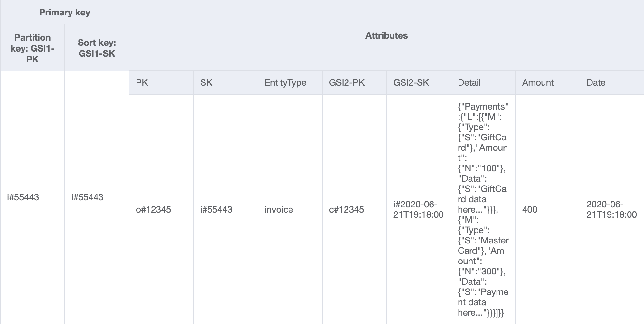Screen dimensions: 644x324
Task: Click the o#12345 PK value cell
Action: [153, 209]
